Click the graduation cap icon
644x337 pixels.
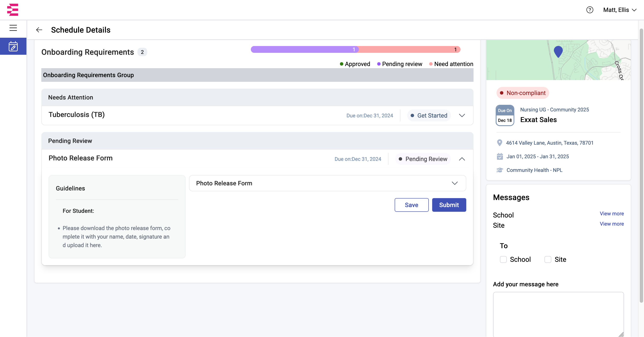[x=500, y=170]
